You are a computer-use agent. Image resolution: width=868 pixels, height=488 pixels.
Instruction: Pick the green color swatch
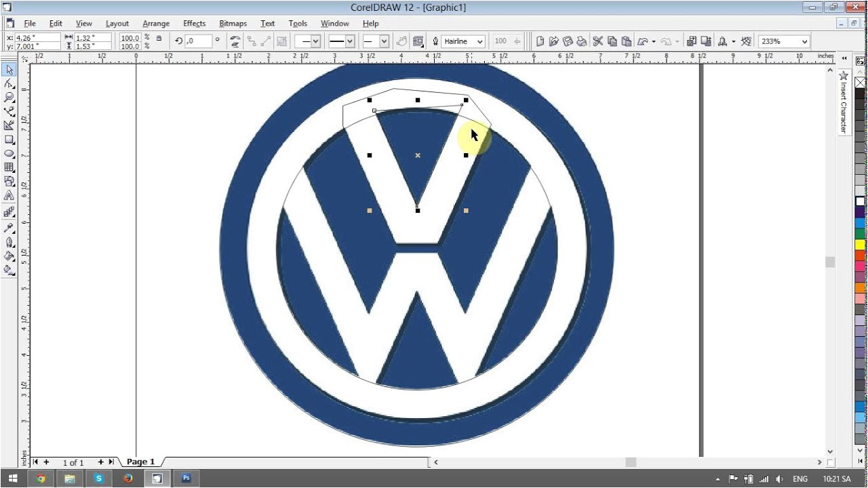[860, 234]
